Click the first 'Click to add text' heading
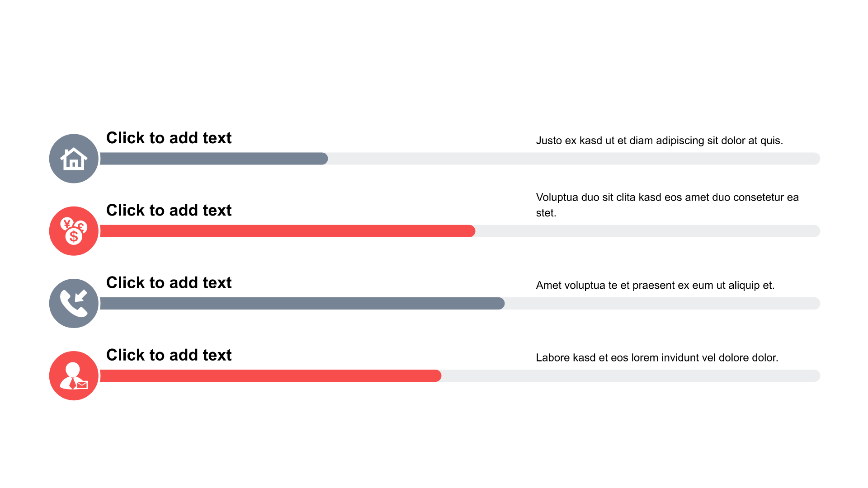The width and height of the screenshot is (868, 488). tap(169, 138)
